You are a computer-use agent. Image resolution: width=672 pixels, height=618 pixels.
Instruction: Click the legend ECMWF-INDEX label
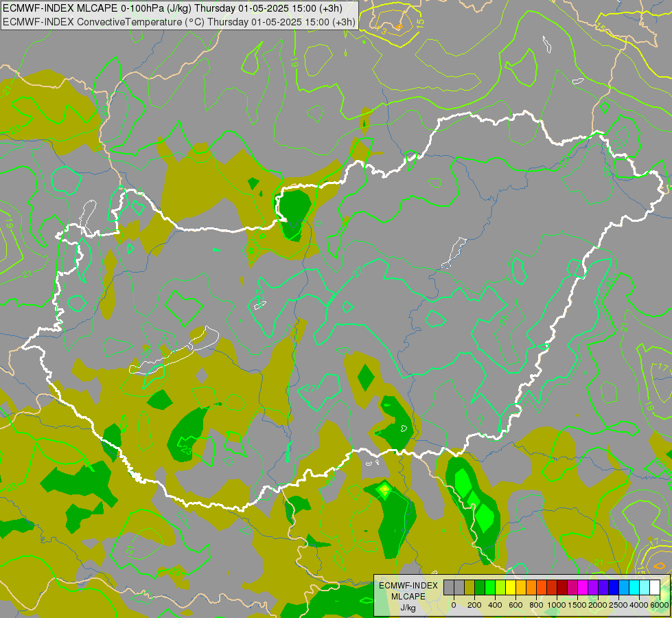408,586
